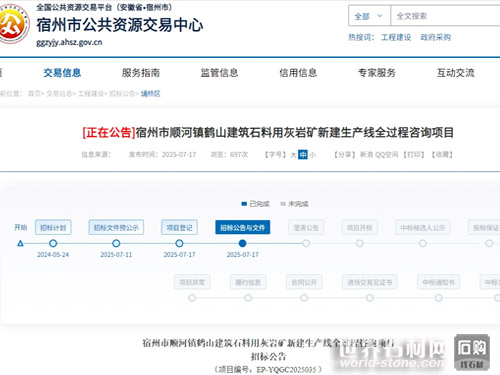The height and width of the screenshot is (375, 500).
Task: Focus the 全文搜索 search field
Action: coord(445,16)
